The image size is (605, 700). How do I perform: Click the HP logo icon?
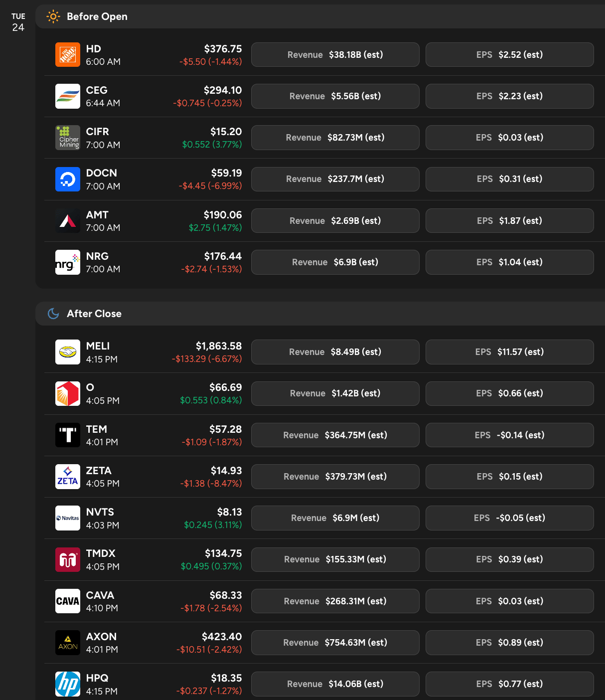[68, 684]
